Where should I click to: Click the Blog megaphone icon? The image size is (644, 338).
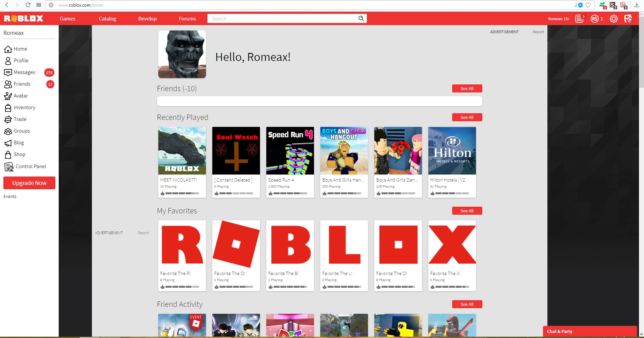[x=8, y=143]
